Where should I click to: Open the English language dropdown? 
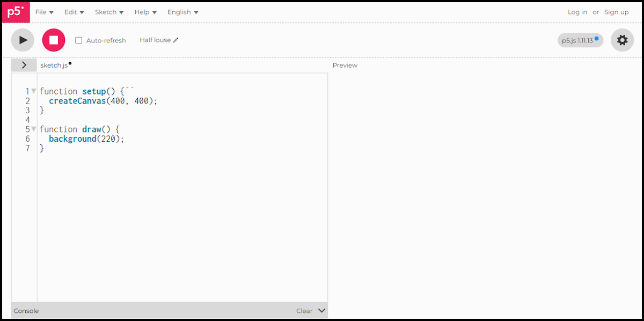pos(182,12)
